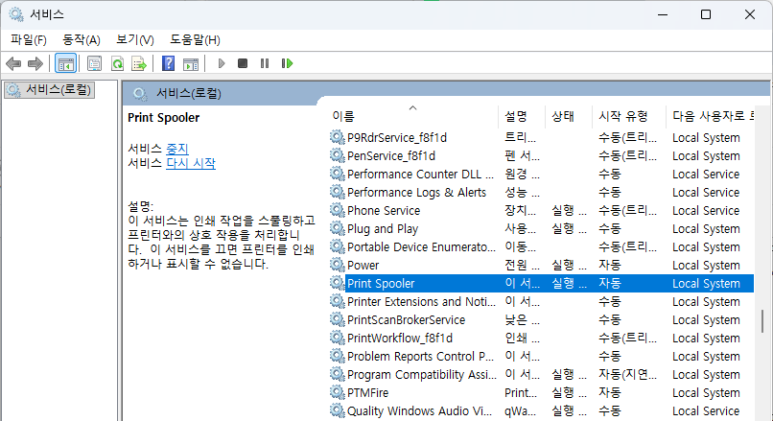Open the 도움말(H) menu

point(195,39)
